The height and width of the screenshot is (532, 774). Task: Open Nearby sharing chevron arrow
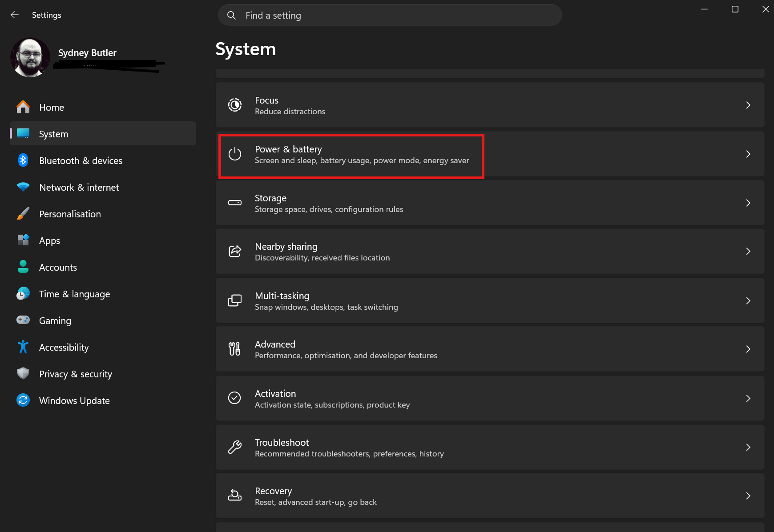(x=748, y=252)
